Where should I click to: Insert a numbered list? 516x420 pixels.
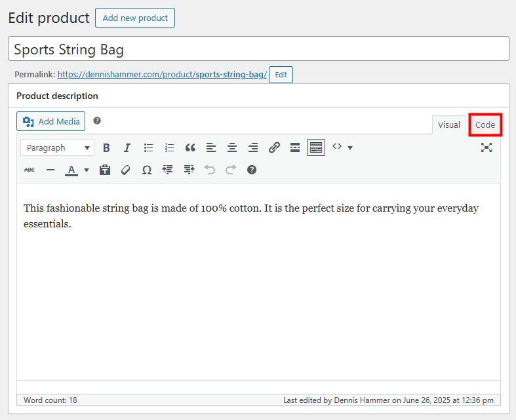coord(170,148)
